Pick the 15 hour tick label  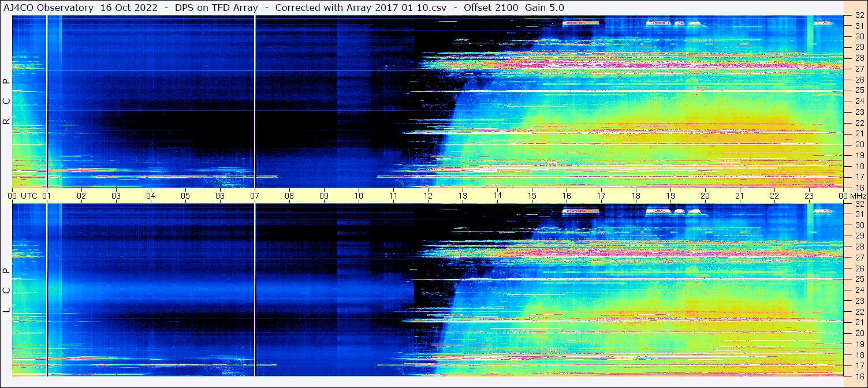coord(532,196)
